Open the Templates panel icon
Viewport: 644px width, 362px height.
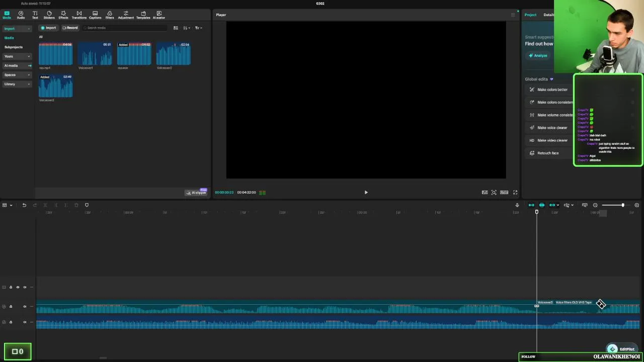tap(143, 15)
